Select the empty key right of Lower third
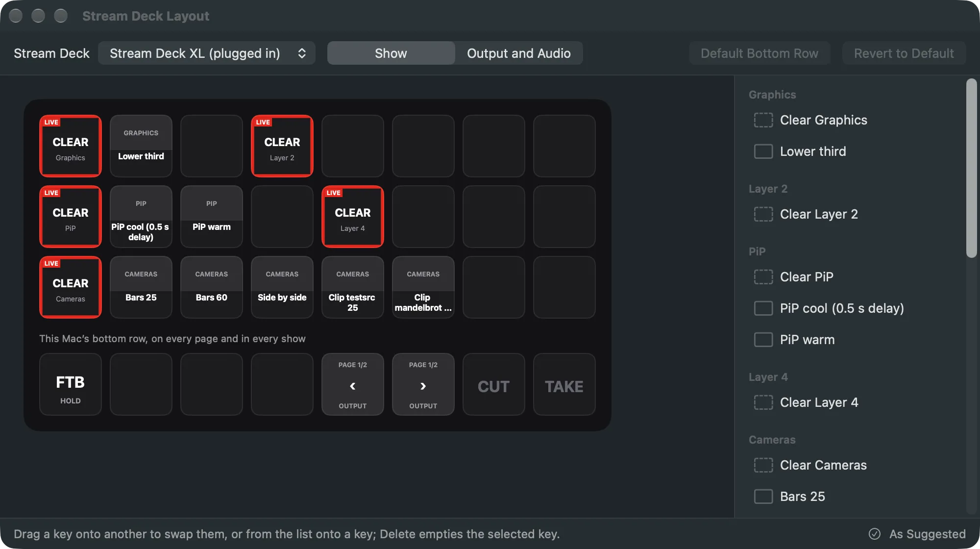980x549 pixels. pos(212,146)
